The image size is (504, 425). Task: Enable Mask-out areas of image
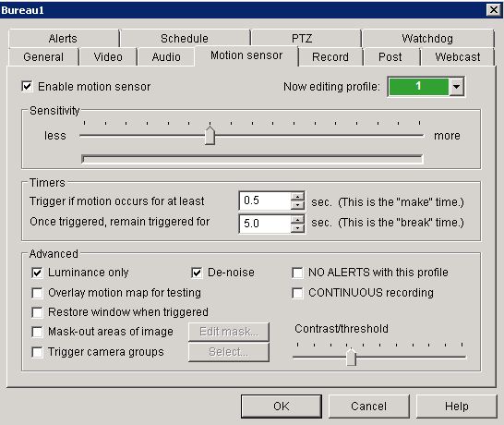point(37,332)
